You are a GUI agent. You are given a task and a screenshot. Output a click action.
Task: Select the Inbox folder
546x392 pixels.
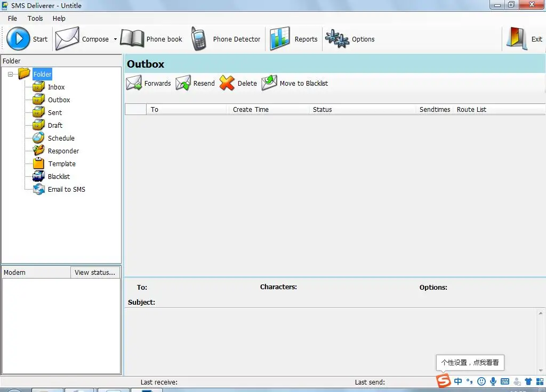pyautogui.click(x=56, y=87)
